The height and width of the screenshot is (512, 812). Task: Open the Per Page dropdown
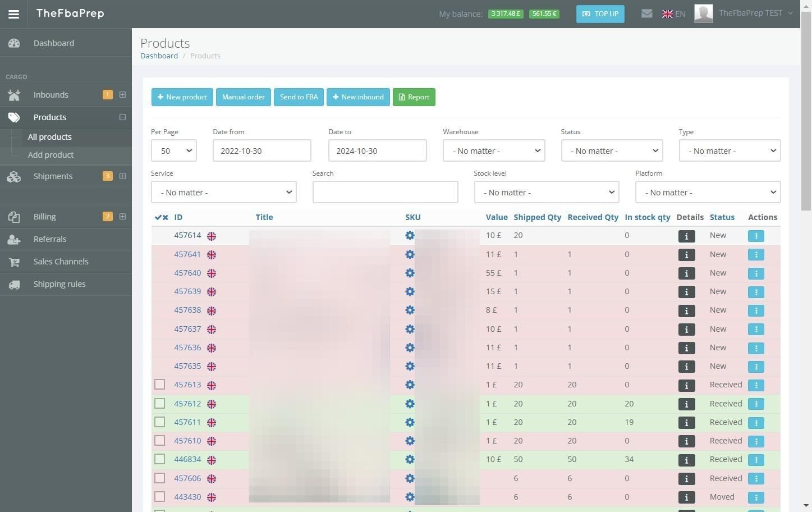(x=174, y=150)
